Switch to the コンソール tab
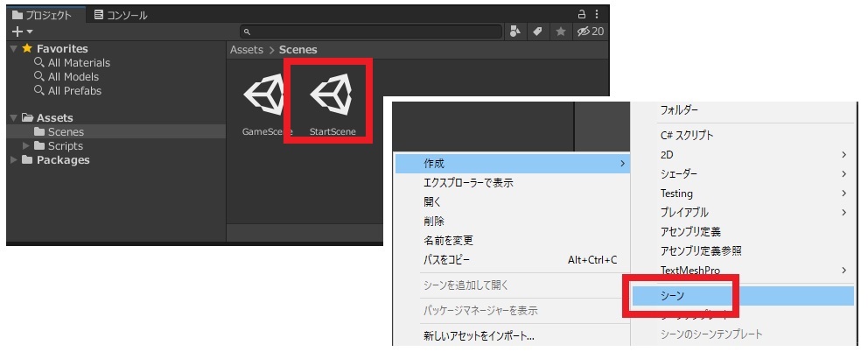The width and height of the screenshot is (868, 359). (x=121, y=15)
